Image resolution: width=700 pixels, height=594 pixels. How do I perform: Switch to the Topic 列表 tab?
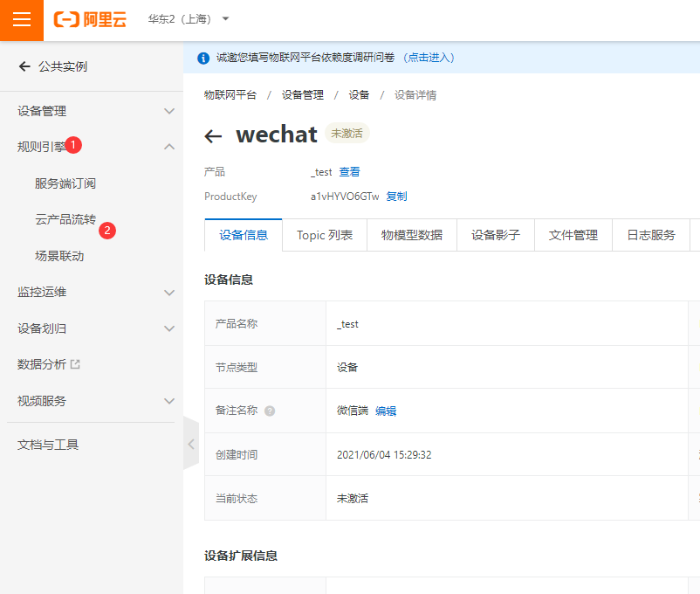point(324,235)
